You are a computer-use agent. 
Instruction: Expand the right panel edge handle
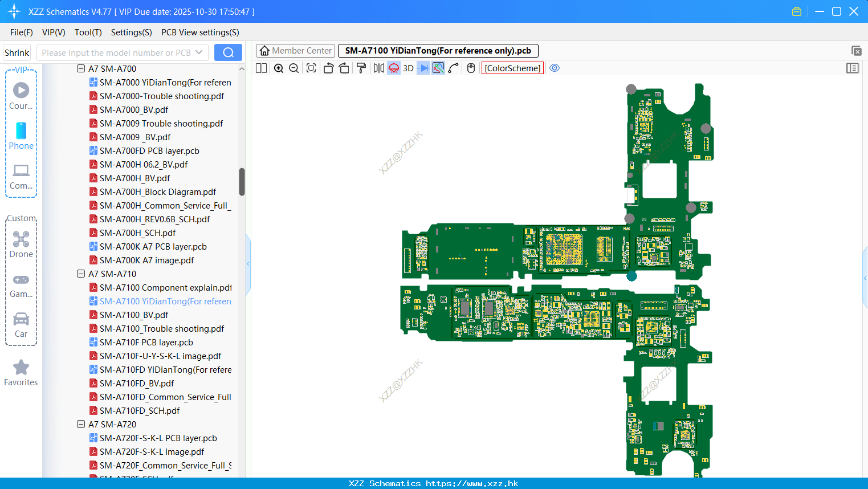pos(865,278)
